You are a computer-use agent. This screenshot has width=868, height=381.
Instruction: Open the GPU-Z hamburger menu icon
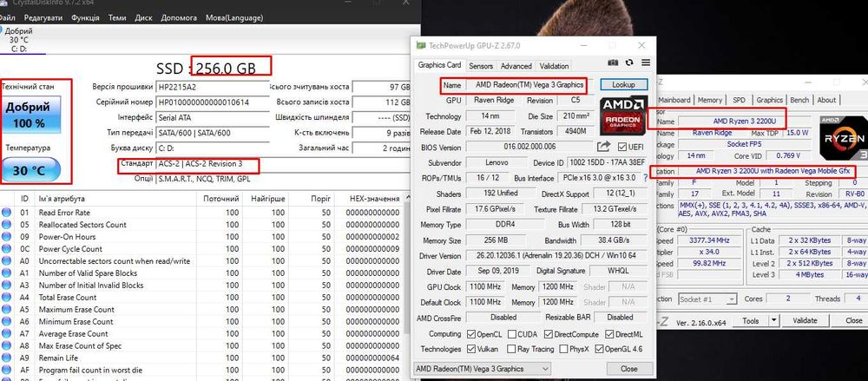tap(646, 63)
